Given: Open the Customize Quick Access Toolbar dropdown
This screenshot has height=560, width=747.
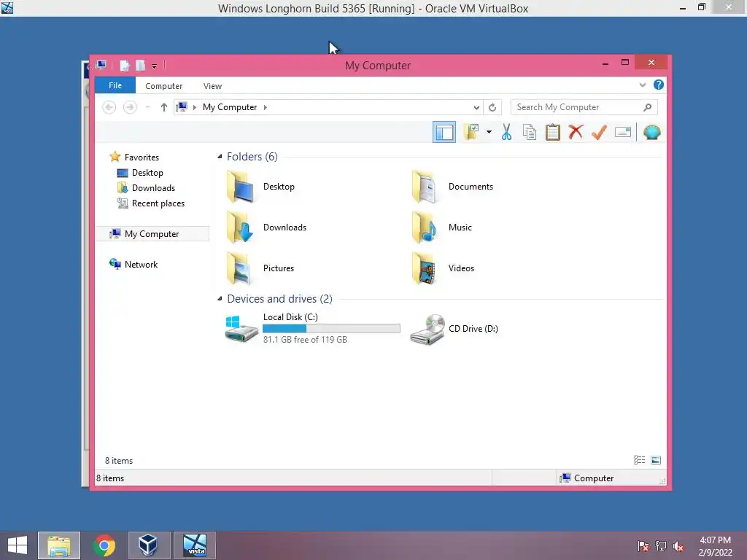Looking at the screenshot, I should pos(155,66).
